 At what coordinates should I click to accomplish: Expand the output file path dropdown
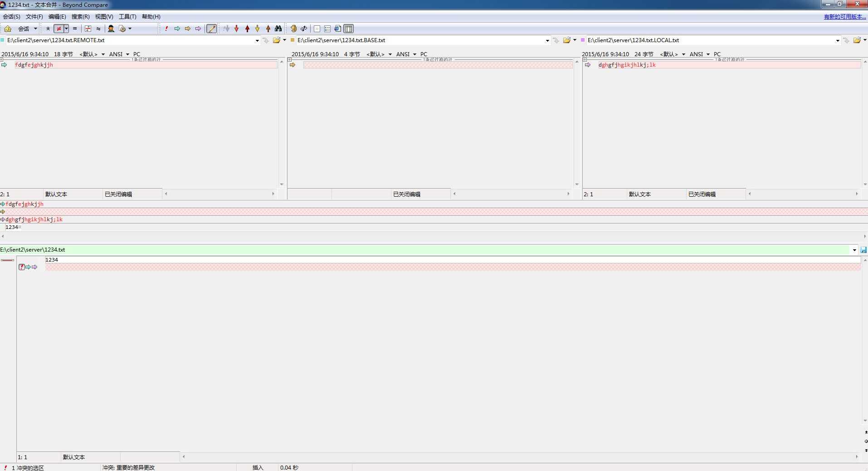click(854, 250)
